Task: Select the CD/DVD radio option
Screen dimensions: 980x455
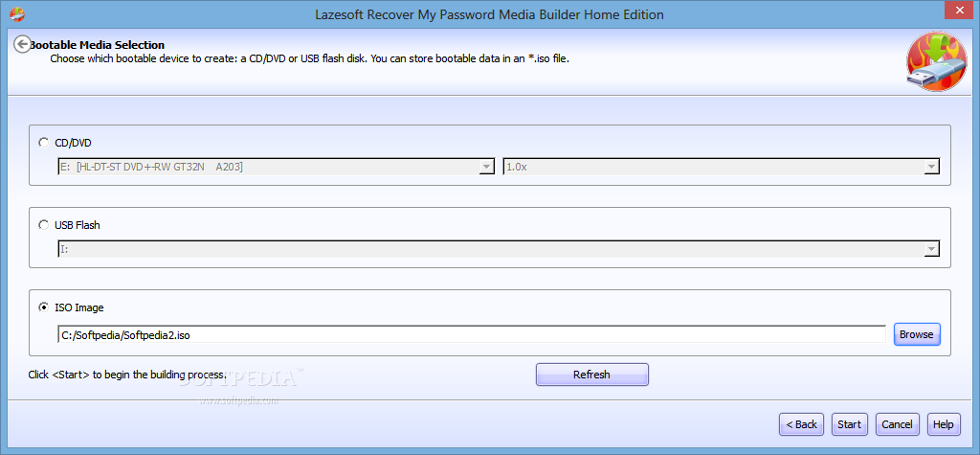Action: coord(44,142)
